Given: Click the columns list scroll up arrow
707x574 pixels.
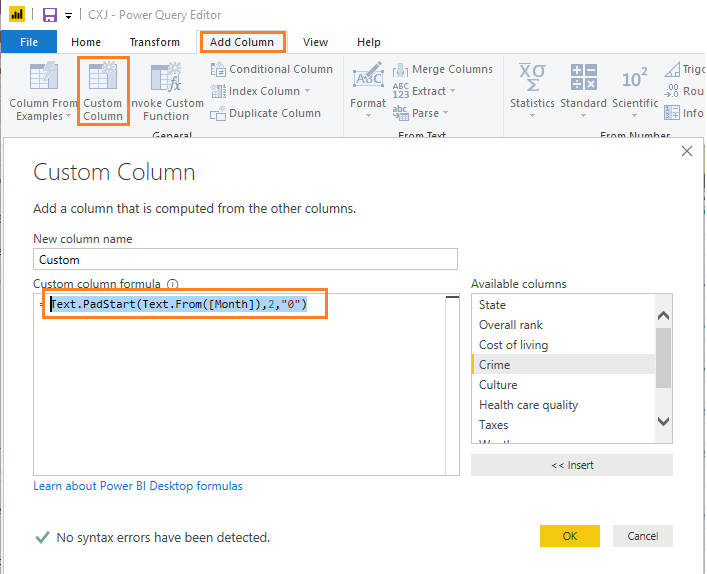Looking at the screenshot, I should [x=663, y=315].
